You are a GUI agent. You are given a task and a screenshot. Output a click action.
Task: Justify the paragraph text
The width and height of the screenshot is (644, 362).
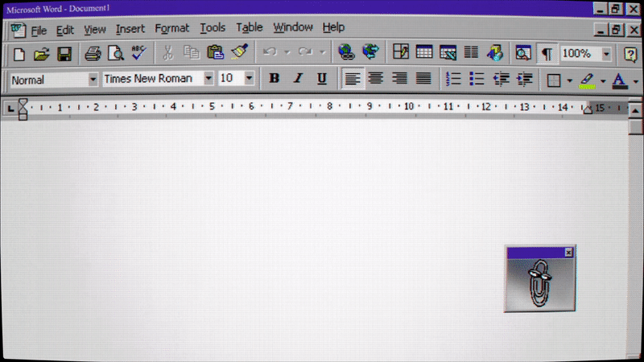coord(423,78)
